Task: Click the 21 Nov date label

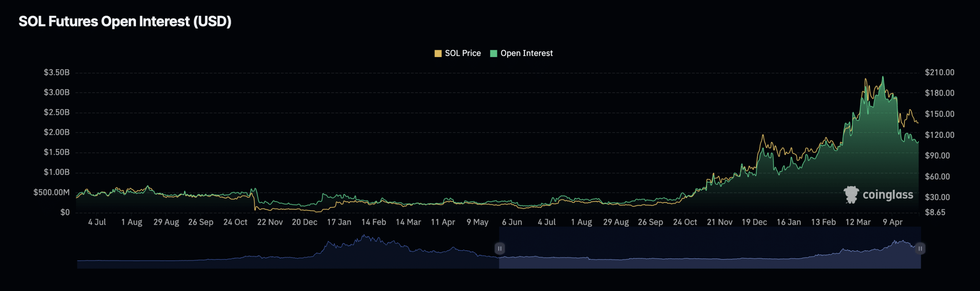Action: click(719, 222)
